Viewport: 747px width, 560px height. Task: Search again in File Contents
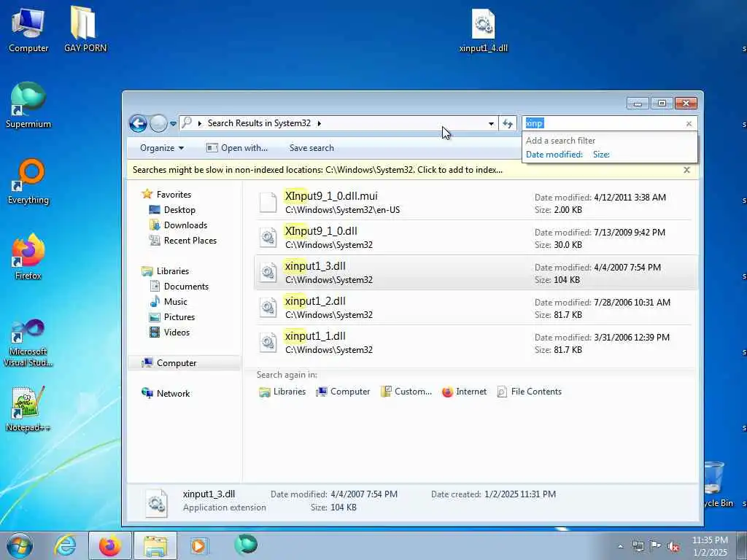click(530, 392)
